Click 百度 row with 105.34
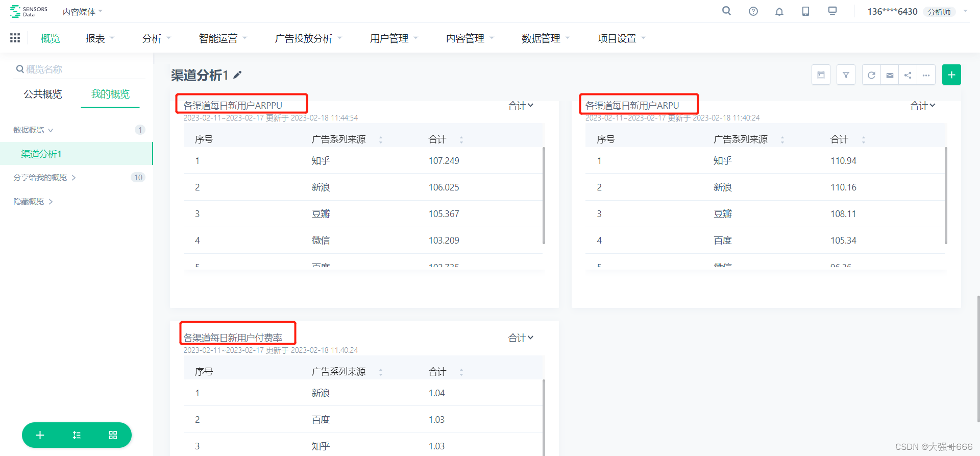This screenshot has width=980, height=456. pyautogui.click(x=765, y=240)
